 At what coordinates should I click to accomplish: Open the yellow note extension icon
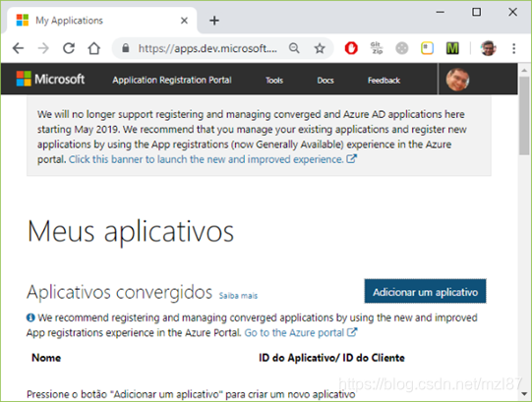pos(427,48)
